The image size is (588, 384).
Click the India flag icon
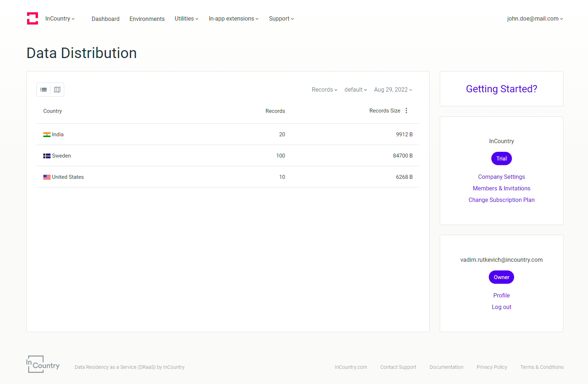(47, 135)
